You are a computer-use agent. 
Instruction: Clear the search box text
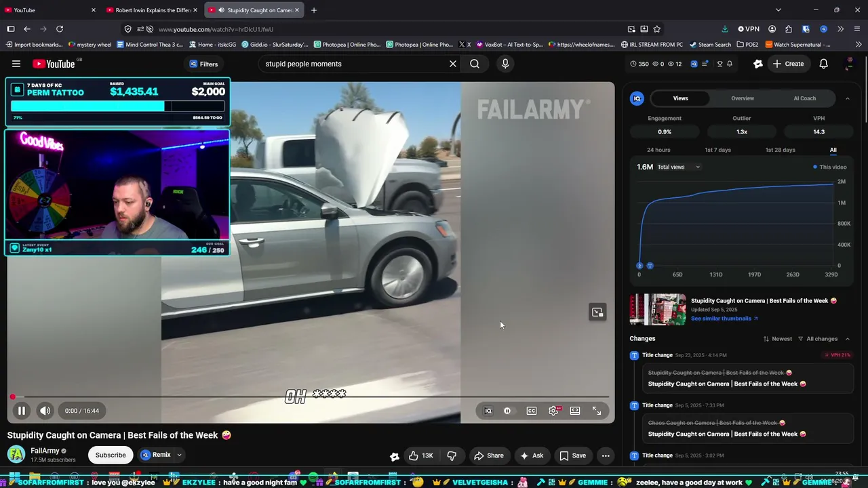(x=453, y=64)
